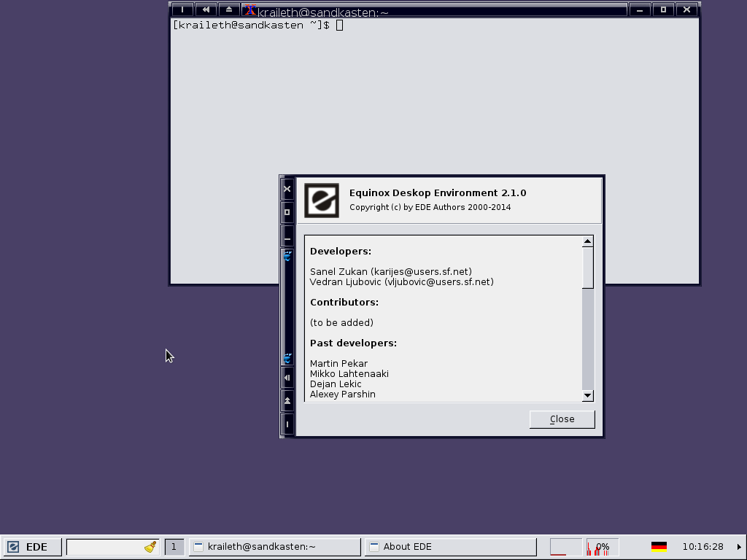Click the credits scrollbar thumb
This screenshot has height=560, width=747.
(588, 268)
